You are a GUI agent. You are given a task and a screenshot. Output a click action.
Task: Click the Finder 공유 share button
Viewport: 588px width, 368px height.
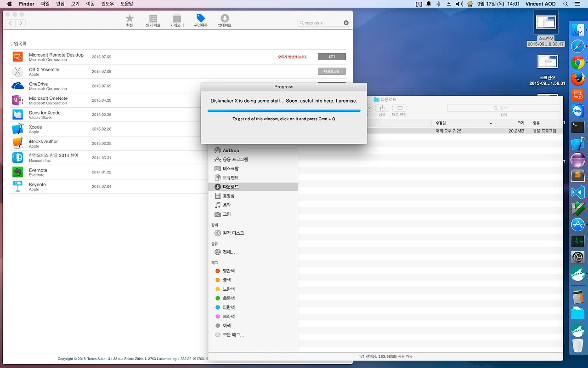coord(382,108)
